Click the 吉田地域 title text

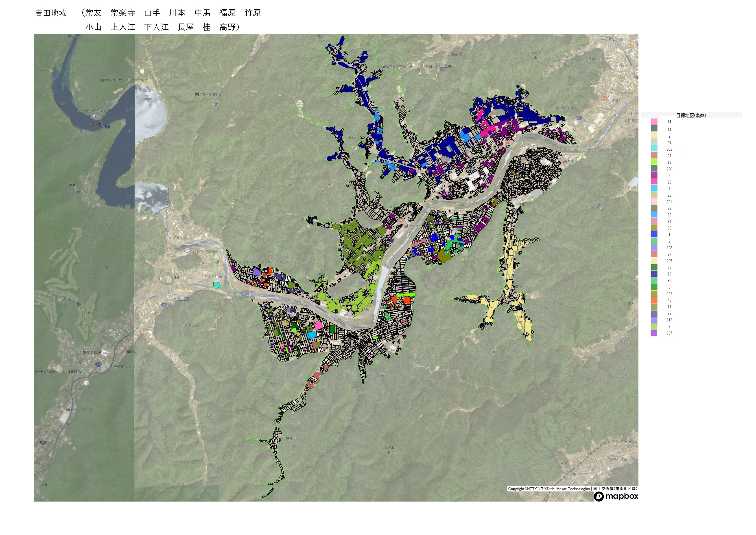(51, 13)
